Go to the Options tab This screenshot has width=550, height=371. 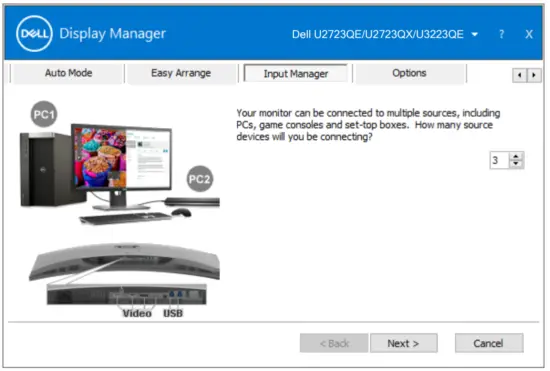tap(409, 73)
